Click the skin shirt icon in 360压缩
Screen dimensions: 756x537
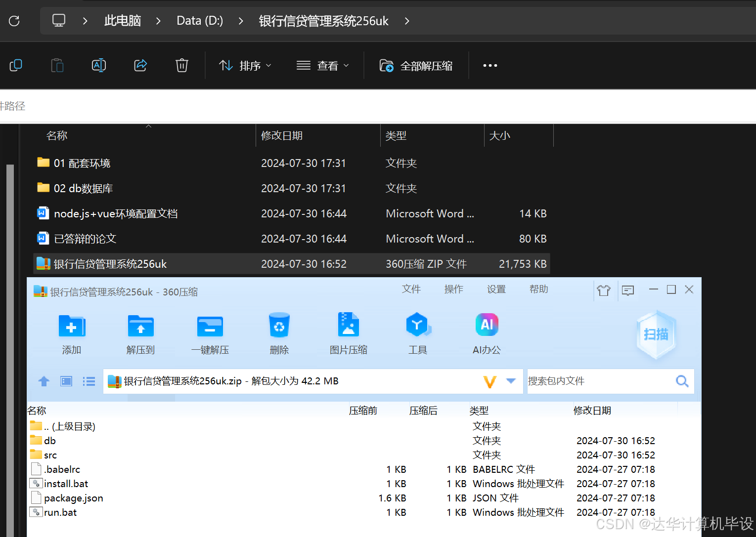604,290
